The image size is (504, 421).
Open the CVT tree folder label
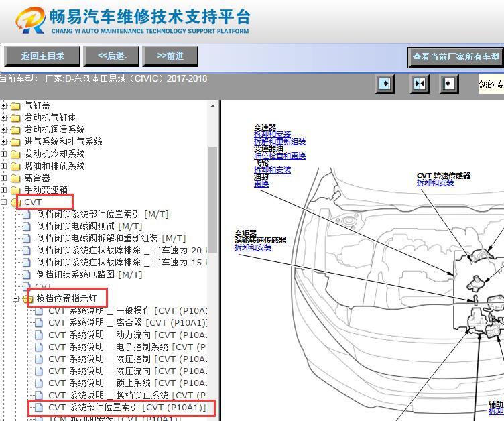[33, 202]
